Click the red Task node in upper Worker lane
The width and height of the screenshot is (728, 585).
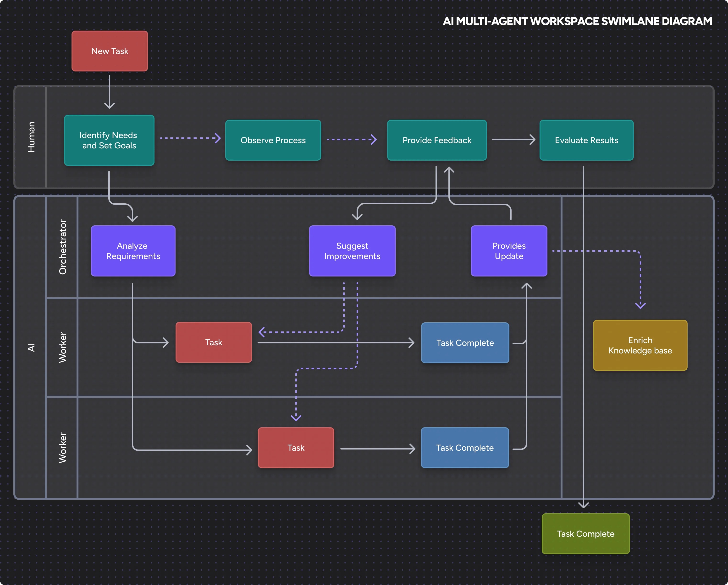214,342
